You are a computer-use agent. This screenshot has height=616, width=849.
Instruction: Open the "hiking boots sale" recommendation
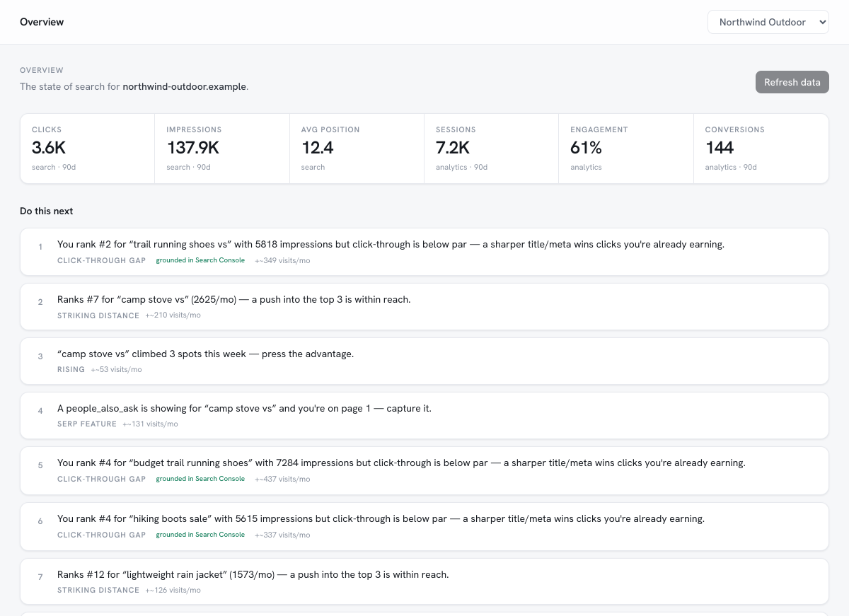424,526
